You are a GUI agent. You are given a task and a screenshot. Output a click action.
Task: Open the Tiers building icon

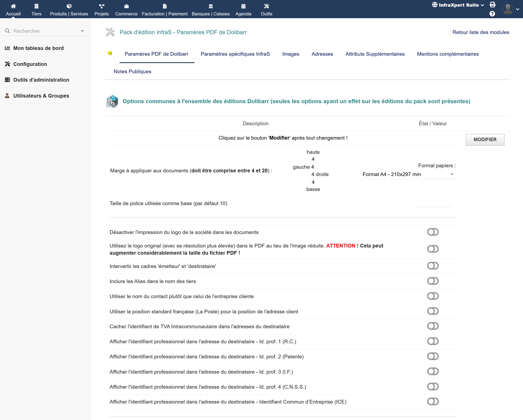(x=36, y=6)
